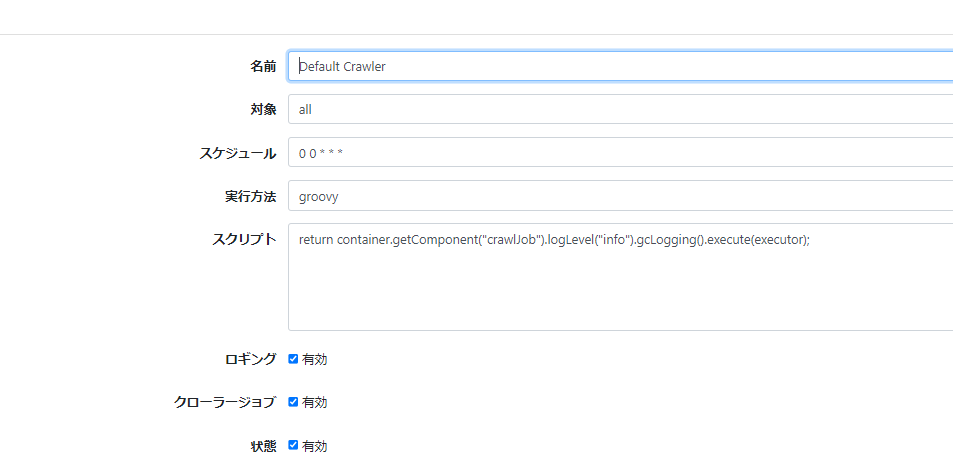Click the return container.getComponent script text
The width and height of the screenshot is (953, 469).
553,240
